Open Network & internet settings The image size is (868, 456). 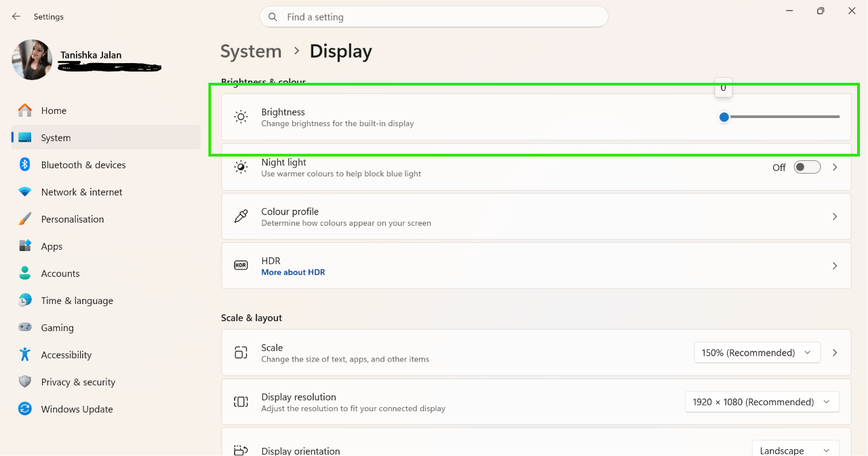[106, 192]
